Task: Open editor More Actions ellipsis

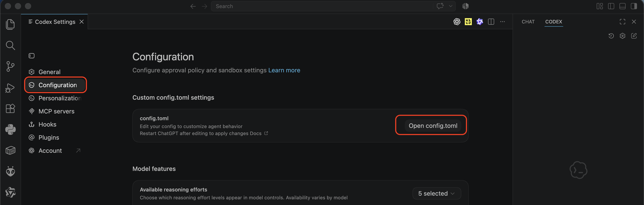Action: 502,22
